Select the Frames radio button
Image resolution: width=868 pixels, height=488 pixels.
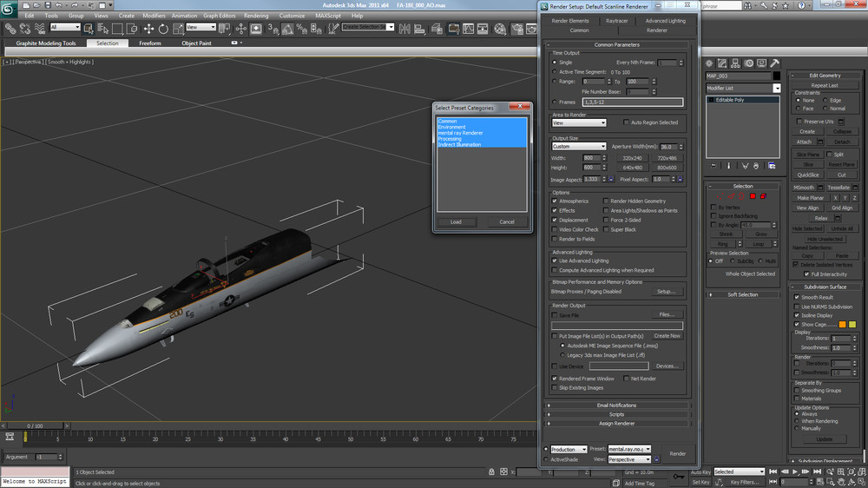(555, 102)
